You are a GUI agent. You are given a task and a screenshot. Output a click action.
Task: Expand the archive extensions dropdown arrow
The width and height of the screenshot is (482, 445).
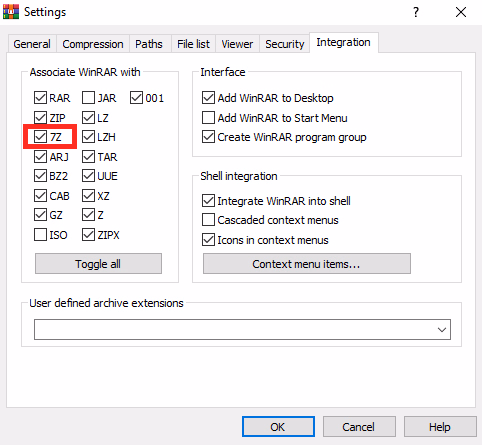tap(442, 330)
